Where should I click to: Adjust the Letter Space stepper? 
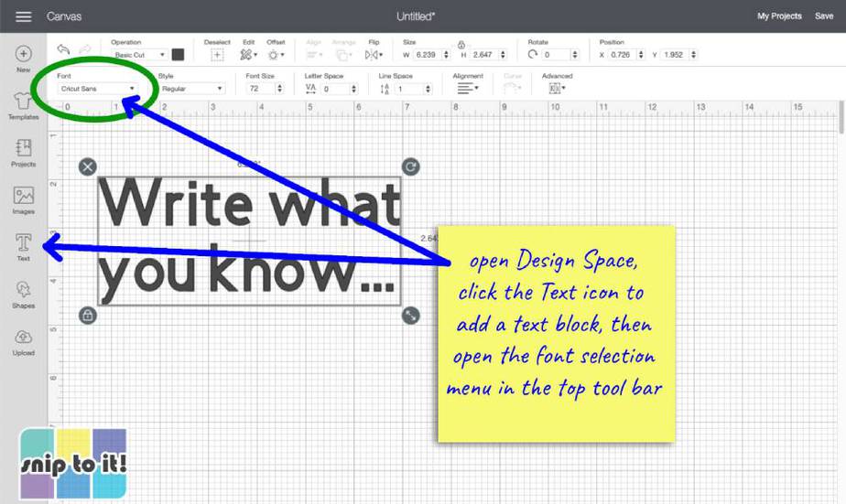pos(354,89)
